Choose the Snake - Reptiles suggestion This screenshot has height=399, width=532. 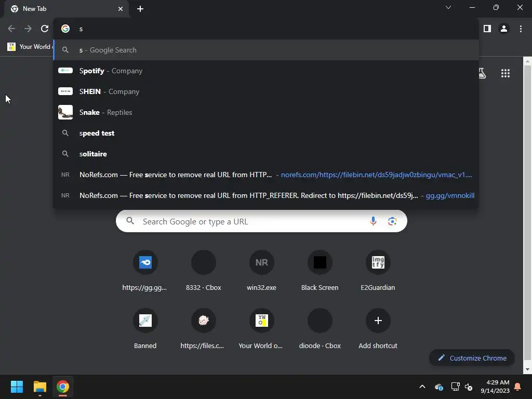point(266,112)
